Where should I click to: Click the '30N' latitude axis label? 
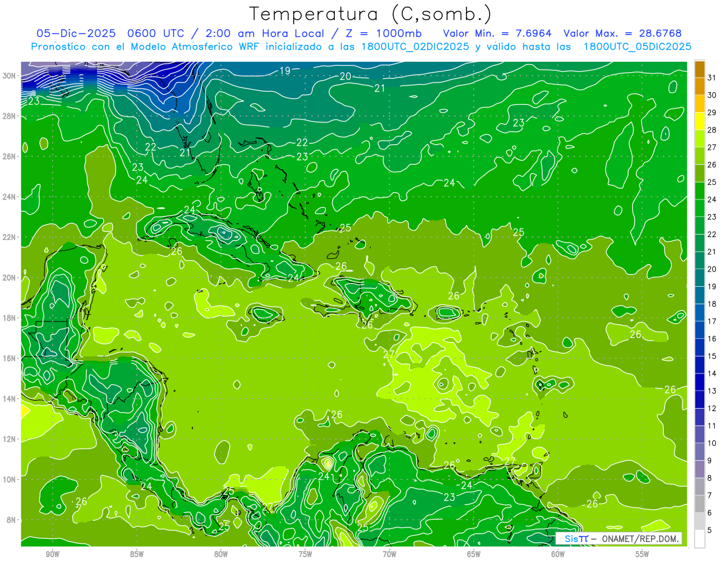coord(10,76)
